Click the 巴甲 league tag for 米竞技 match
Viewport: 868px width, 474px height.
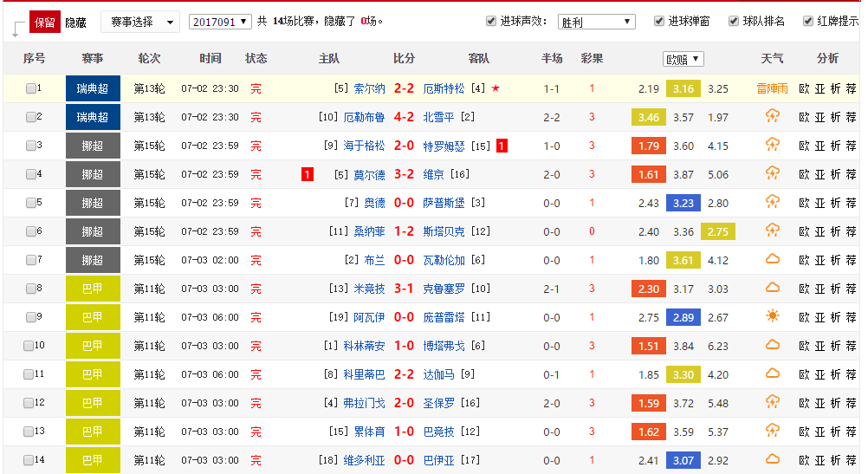(93, 289)
